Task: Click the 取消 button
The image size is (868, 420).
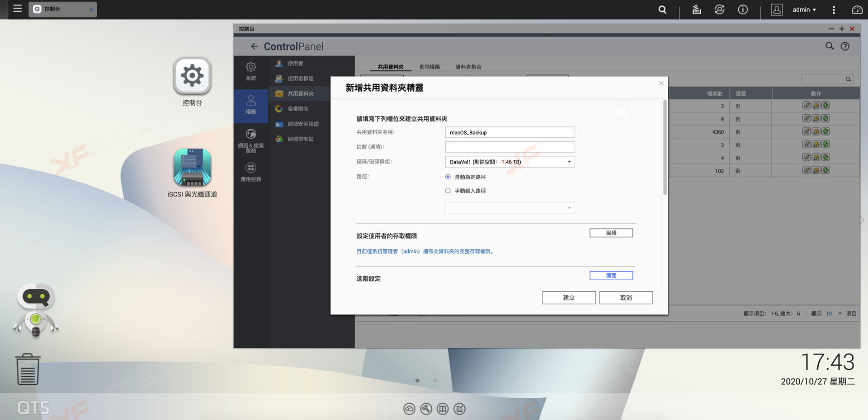Action: click(626, 298)
